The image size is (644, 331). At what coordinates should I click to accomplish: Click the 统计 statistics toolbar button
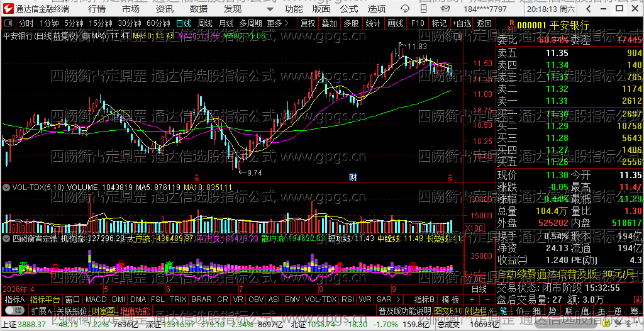[373, 23]
